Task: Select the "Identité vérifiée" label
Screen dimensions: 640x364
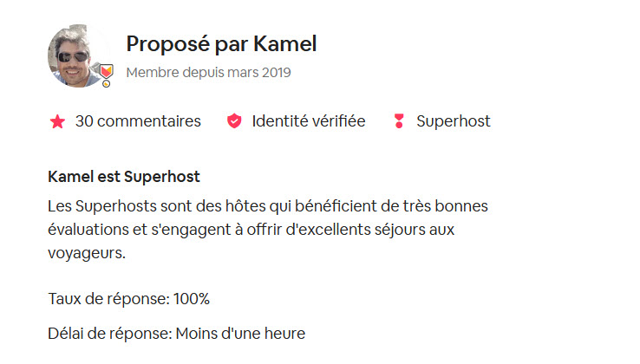Action: (309, 121)
